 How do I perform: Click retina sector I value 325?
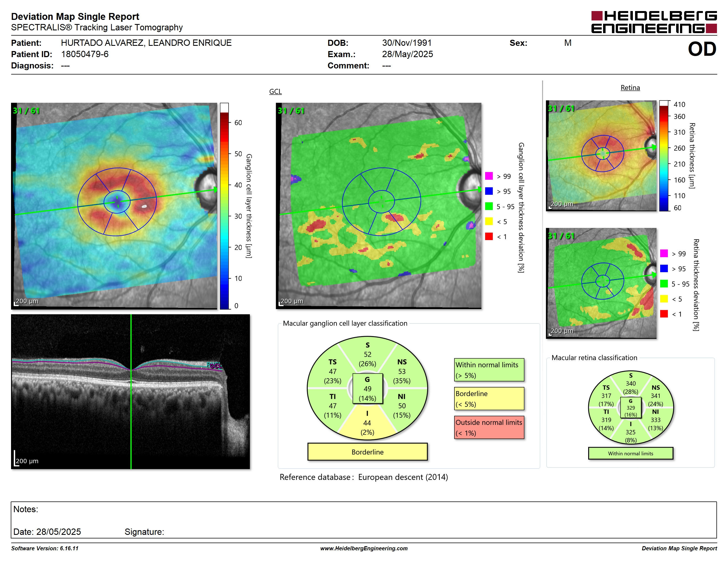(x=630, y=432)
